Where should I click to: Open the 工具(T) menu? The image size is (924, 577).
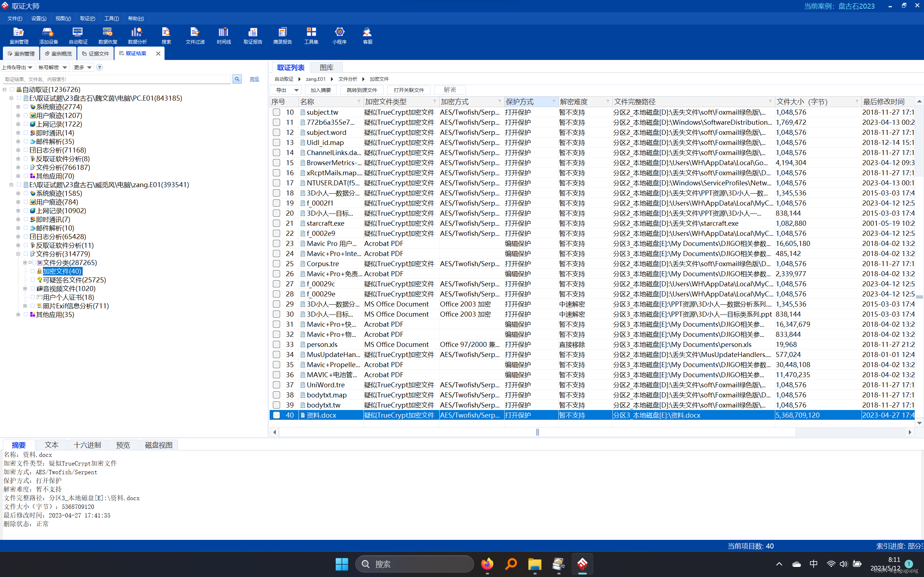coord(112,18)
